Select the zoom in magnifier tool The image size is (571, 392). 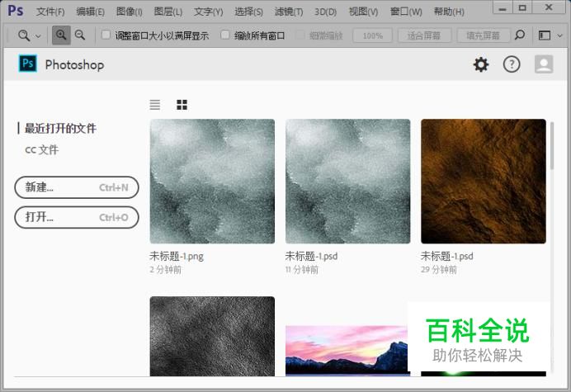61,35
